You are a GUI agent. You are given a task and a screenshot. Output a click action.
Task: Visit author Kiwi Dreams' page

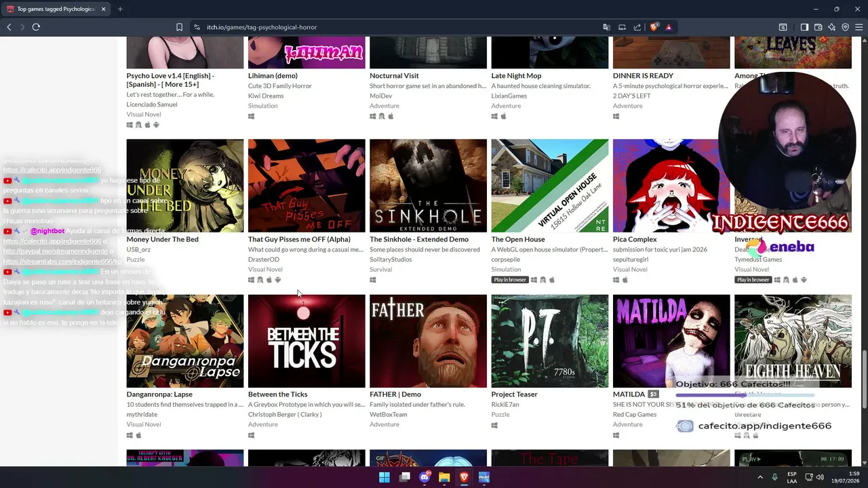[266, 96]
